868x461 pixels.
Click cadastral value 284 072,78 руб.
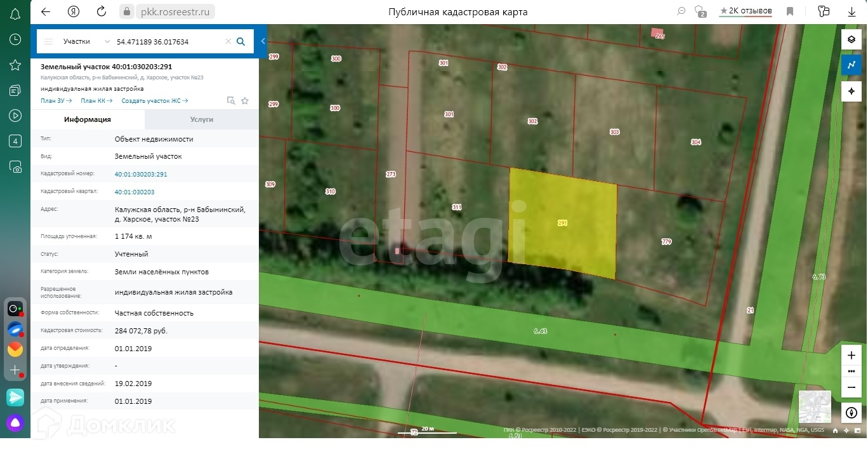tap(141, 331)
